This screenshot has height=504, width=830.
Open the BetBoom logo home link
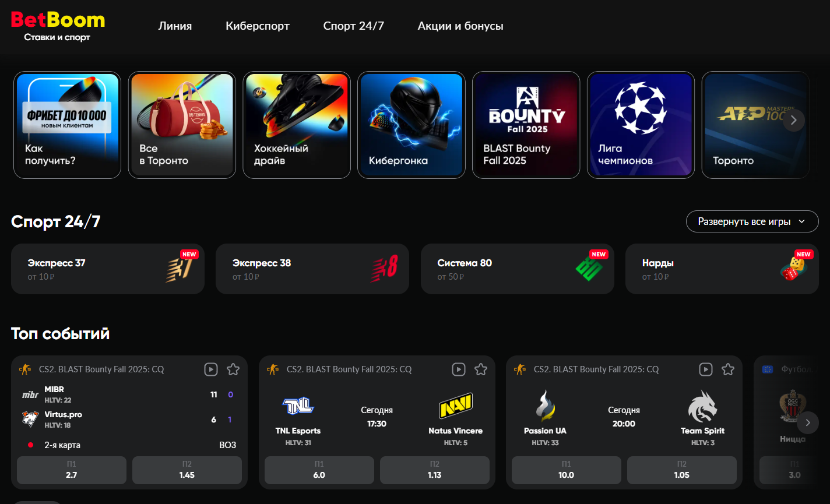[58, 26]
